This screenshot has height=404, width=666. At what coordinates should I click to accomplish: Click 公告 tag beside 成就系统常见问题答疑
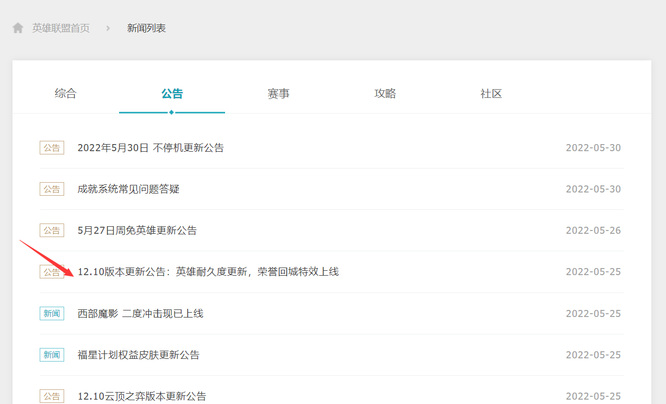pos(52,189)
